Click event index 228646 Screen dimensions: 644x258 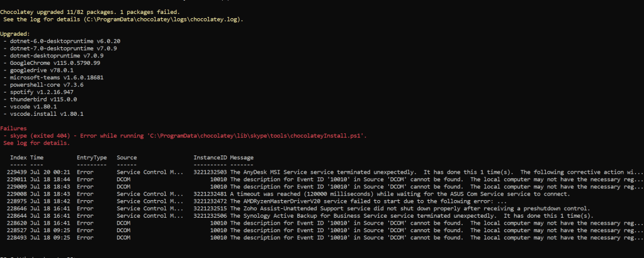17,209
